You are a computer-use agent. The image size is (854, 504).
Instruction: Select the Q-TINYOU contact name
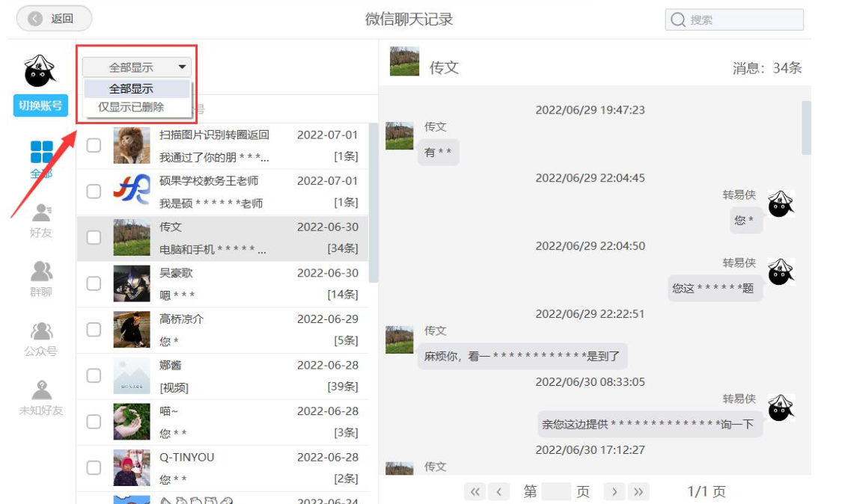187,457
